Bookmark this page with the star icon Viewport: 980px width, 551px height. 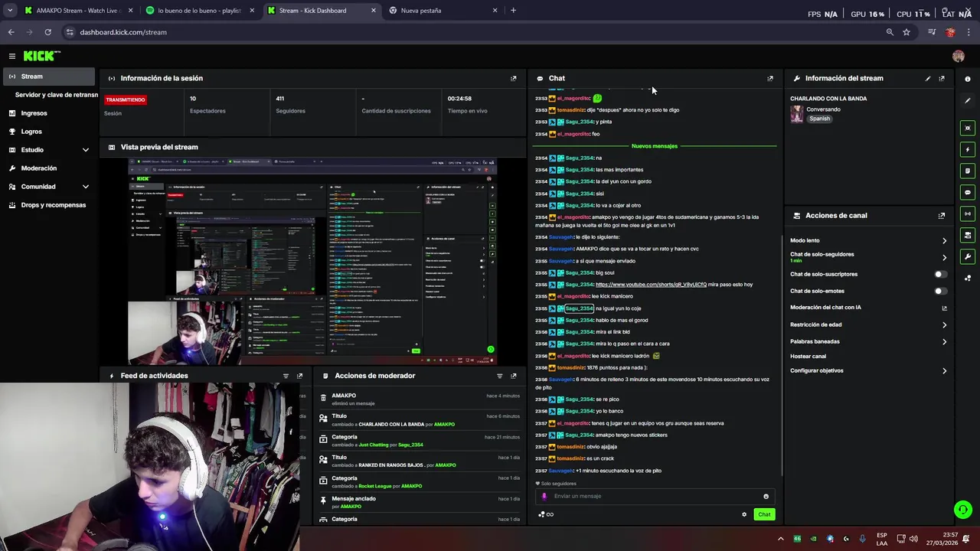pos(906,32)
